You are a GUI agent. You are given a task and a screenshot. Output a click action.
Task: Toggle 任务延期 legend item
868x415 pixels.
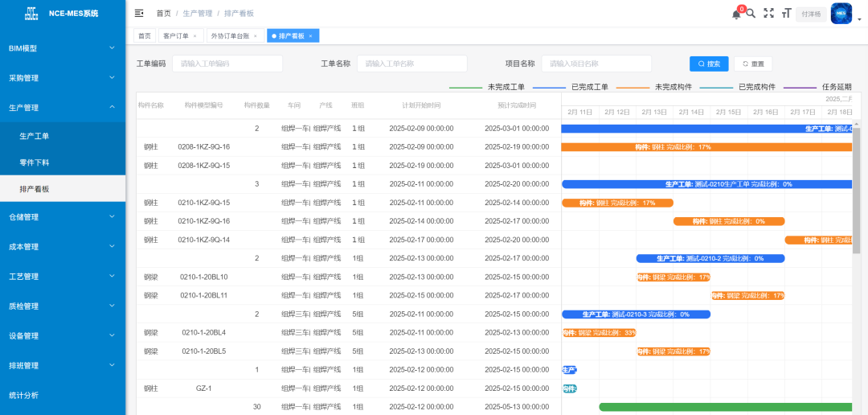pyautogui.click(x=817, y=87)
